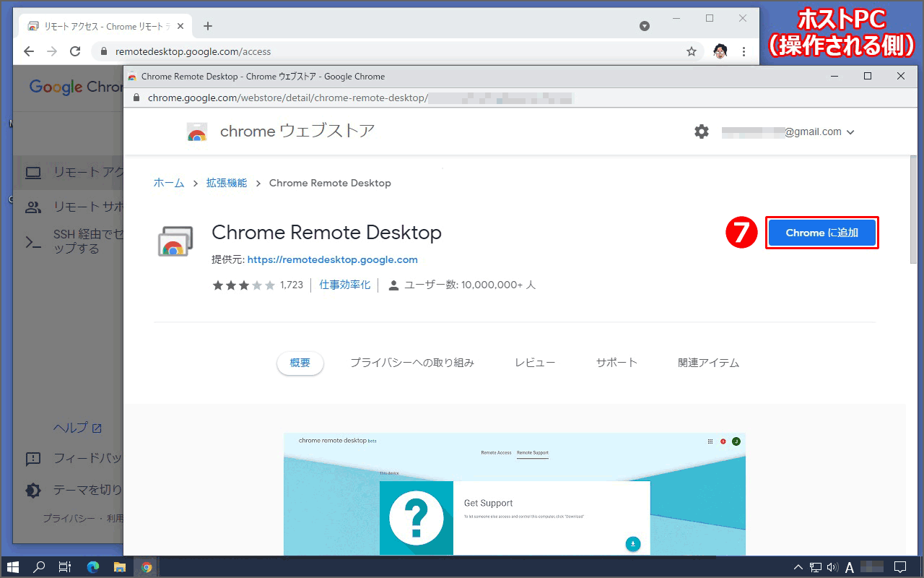Image resolution: width=924 pixels, height=578 pixels.
Task: Select リモート アクセス in the sidebar
Action: pos(69,172)
